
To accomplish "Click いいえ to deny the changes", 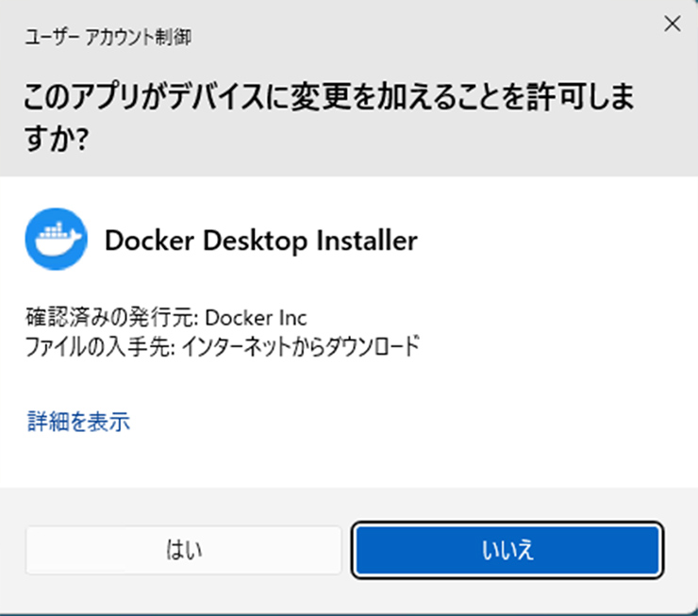I will [507, 549].
